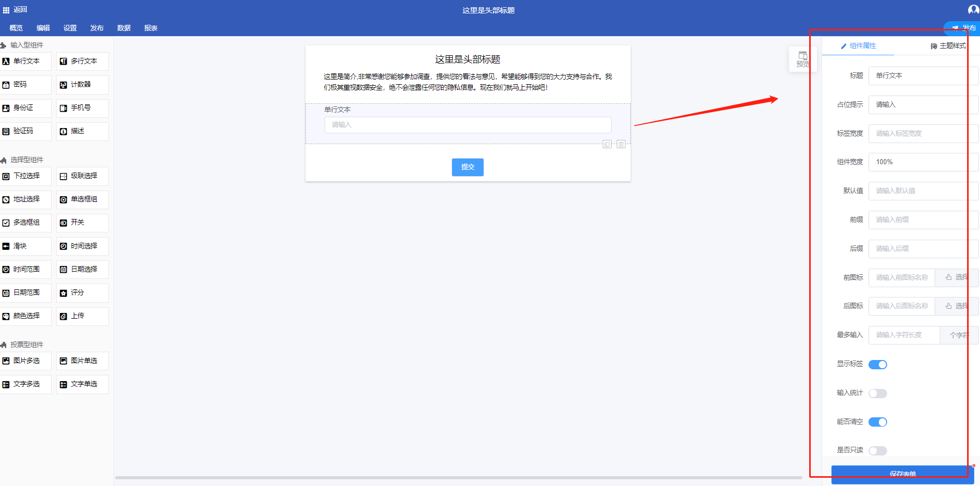
Task: Add the 评分 rating component
Action: coord(83,293)
